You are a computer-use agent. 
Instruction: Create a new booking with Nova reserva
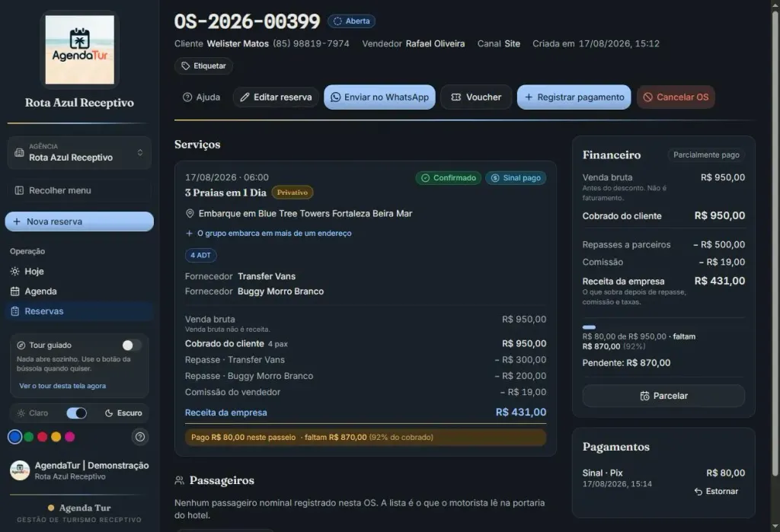coord(79,221)
